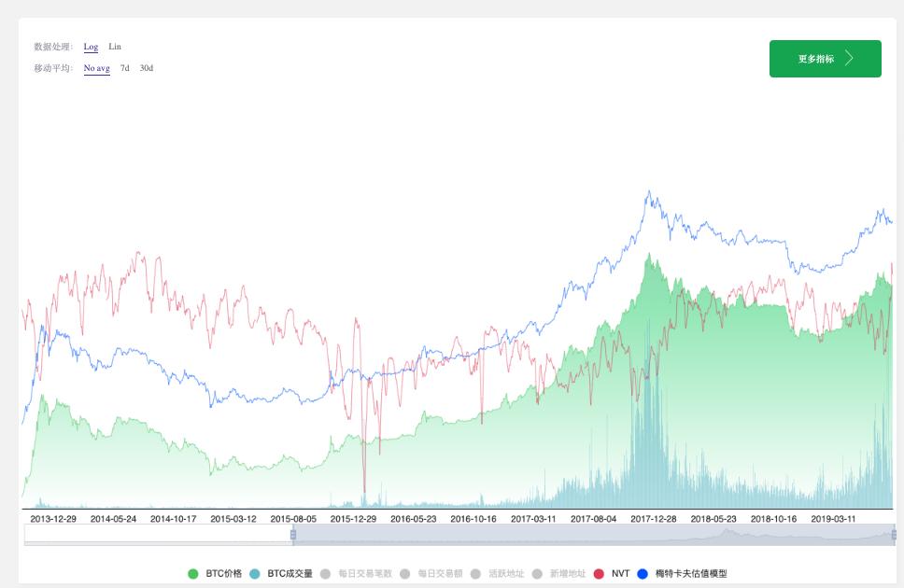Click the right handle of the range slider
The height and width of the screenshot is (588, 904).
tap(895, 535)
